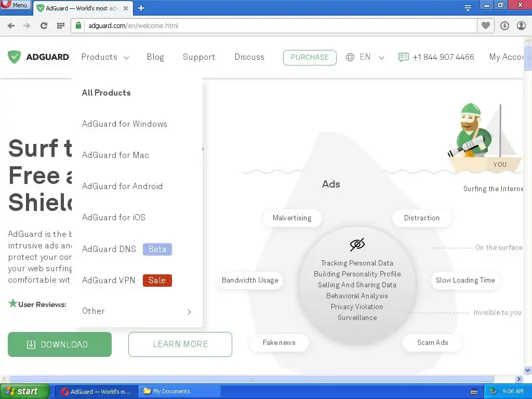Click the green padlock security icon

coord(78,26)
